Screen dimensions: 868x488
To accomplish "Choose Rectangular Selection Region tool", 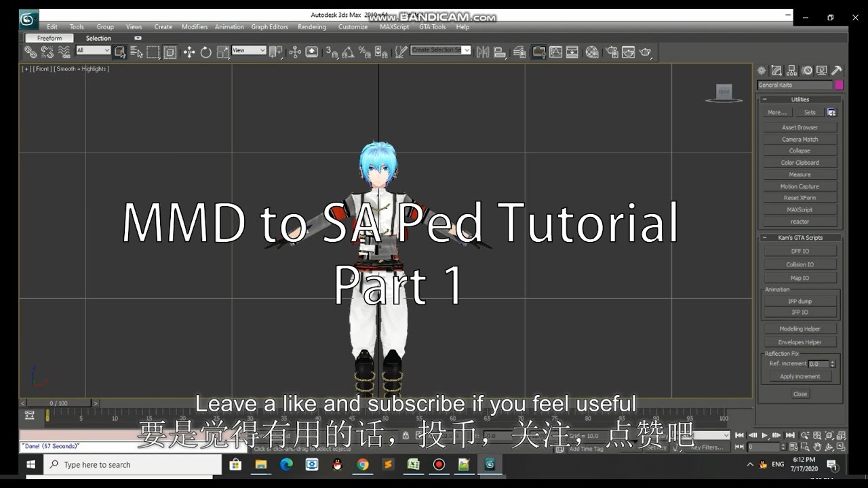I will (153, 52).
